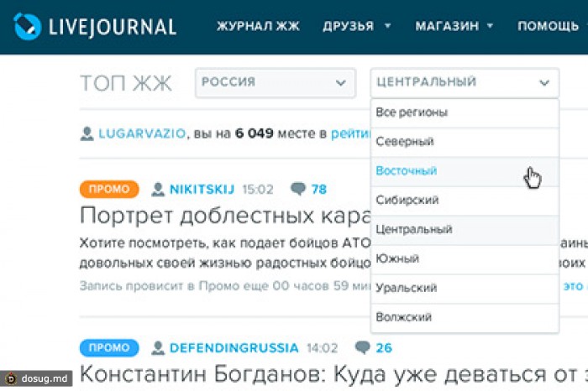This screenshot has height=391, width=588.
Task: Open the рейтинг link
Action: click(350, 134)
